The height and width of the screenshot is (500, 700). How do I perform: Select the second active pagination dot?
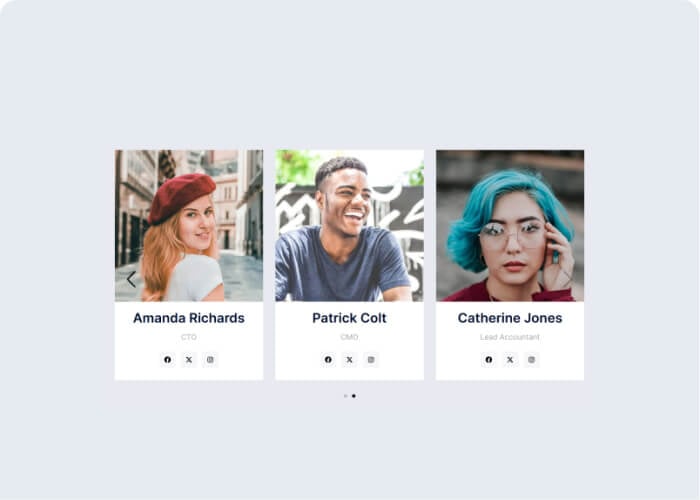(354, 396)
